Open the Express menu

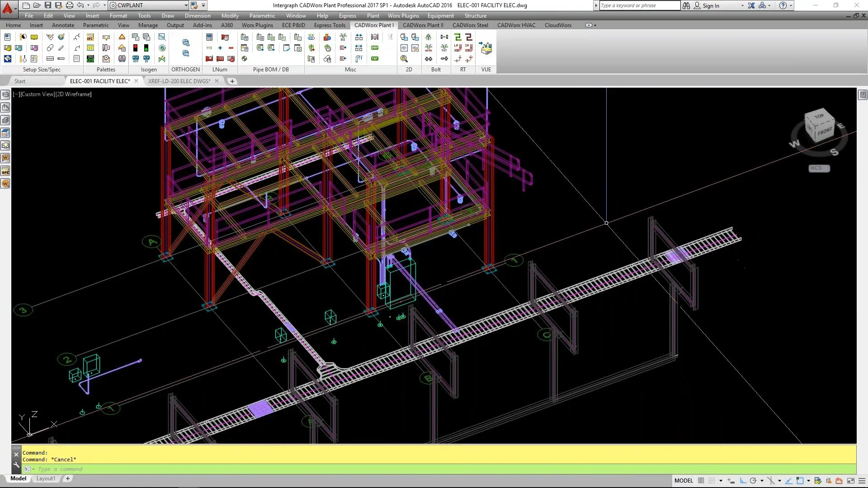347,15
